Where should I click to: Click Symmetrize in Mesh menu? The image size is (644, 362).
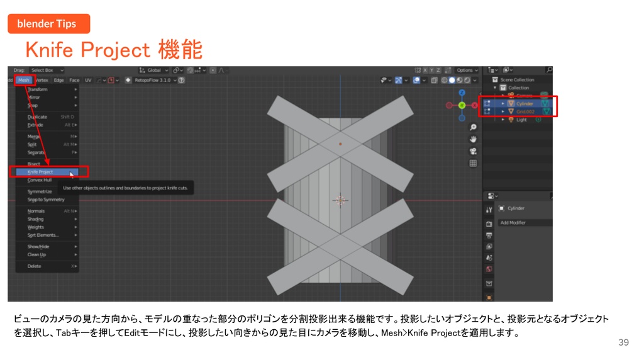click(x=47, y=191)
